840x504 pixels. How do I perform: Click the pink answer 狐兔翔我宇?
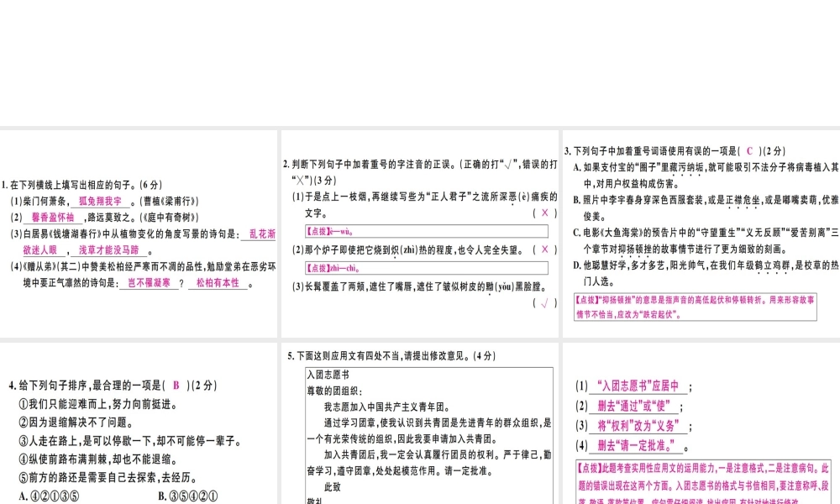click(100, 202)
